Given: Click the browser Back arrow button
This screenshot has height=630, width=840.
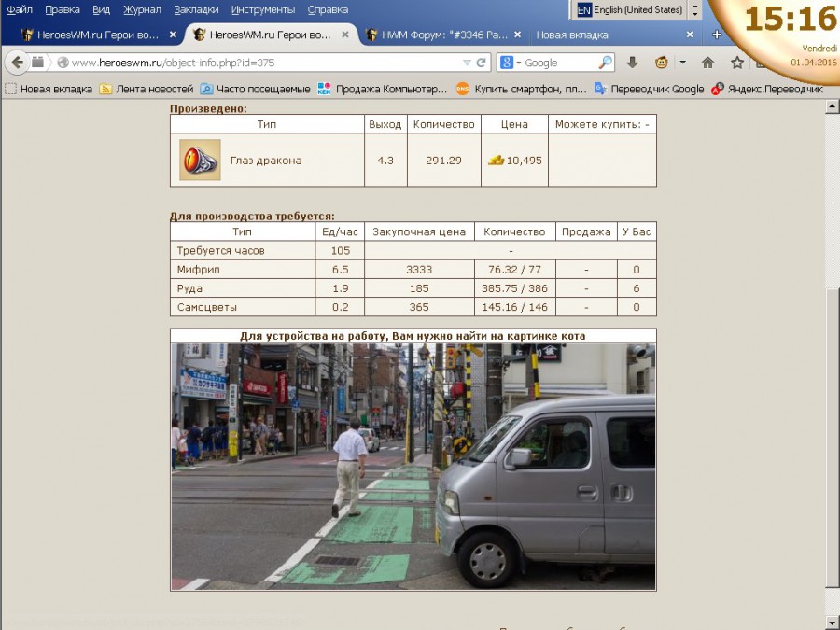Looking at the screenshot, I should click(17, 63).
